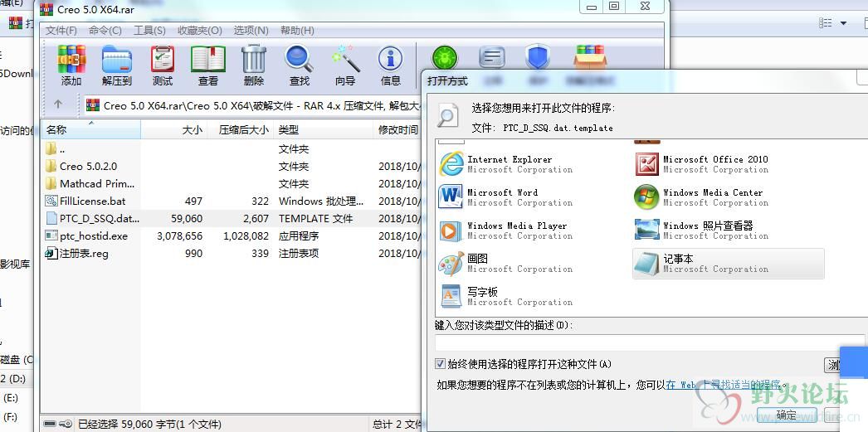Open the 帮助(H) menu
The width and height of the screenshot is (868, 432).
pyautogui.click(x=297, y=31)
